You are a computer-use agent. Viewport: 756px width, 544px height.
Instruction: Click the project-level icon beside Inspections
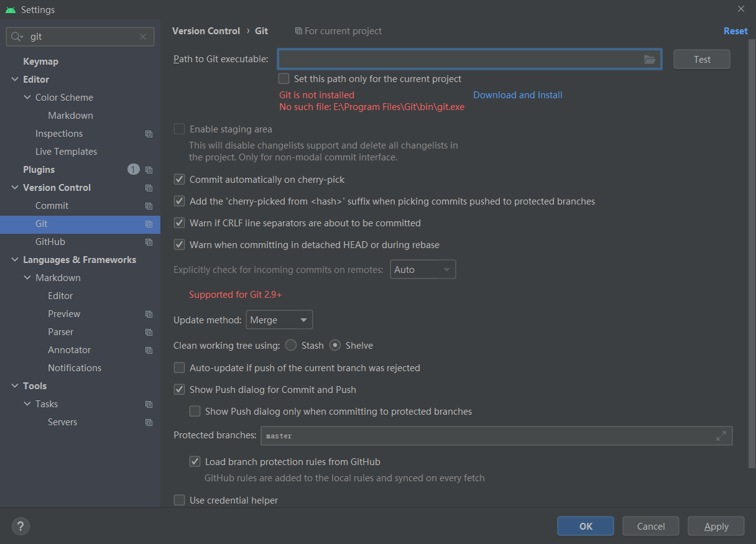click(149, 134)
